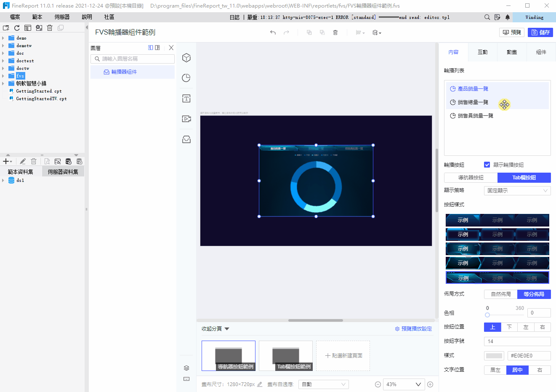Expand the doctest folder
Image resolution: width=556 pixels, height=392 pixels.
click(x=3, y=61)
